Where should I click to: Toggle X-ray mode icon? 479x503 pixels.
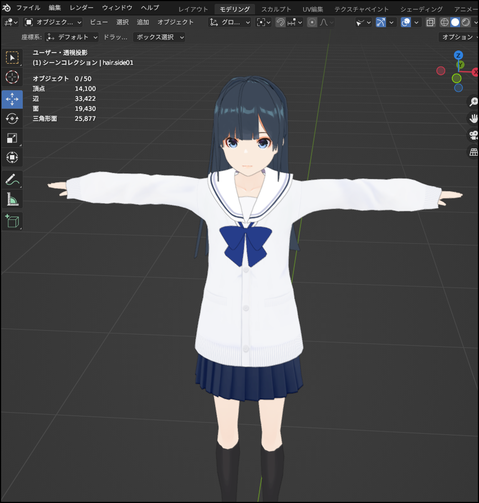[431, 22]
